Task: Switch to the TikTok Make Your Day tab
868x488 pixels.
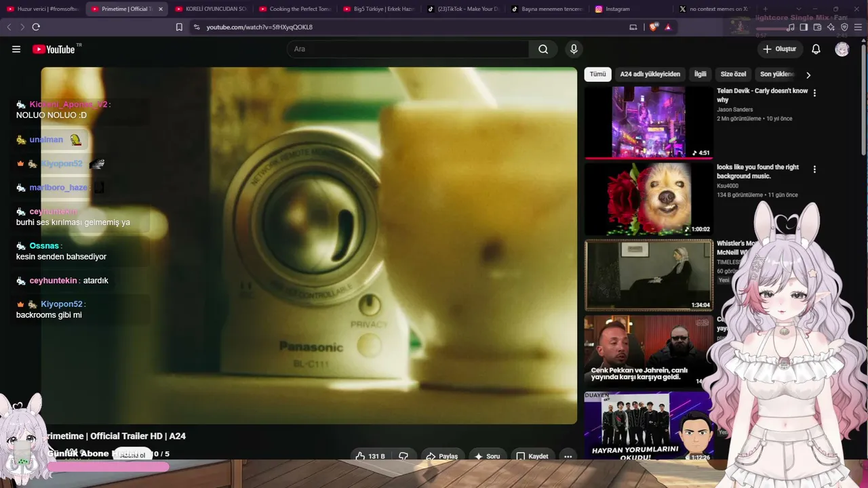Action: click(x=463, y=9)
